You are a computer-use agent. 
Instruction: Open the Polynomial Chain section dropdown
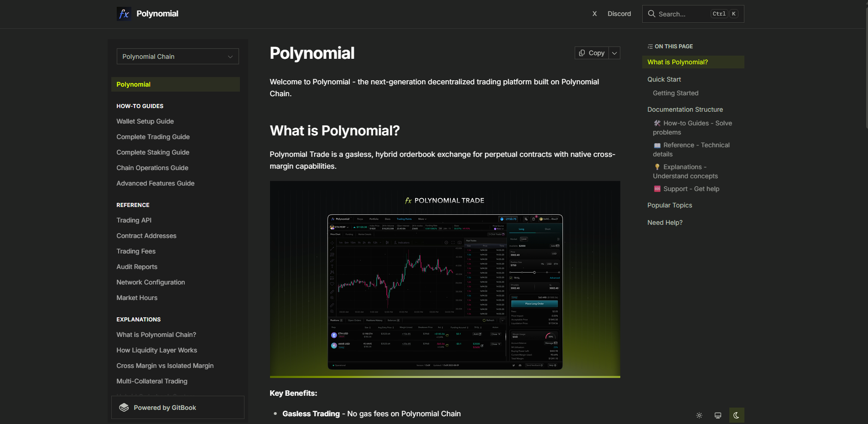point(178,57)
